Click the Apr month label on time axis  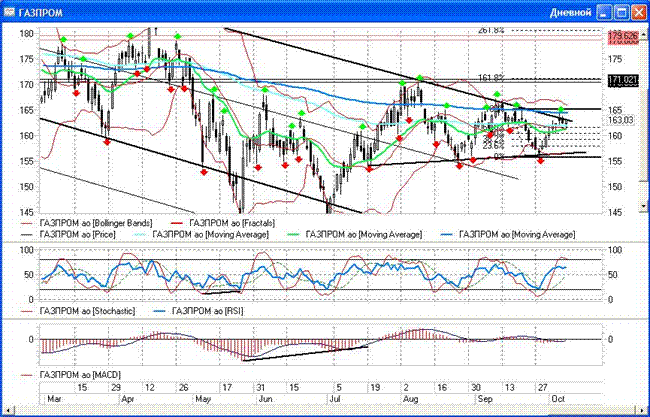pos(128,399)
